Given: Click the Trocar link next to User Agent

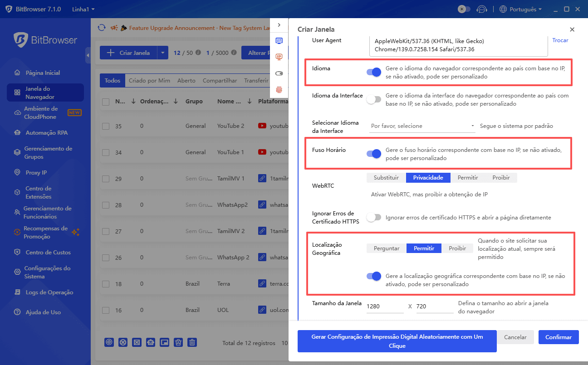Looking at the screenshot, I should [560, 40].
